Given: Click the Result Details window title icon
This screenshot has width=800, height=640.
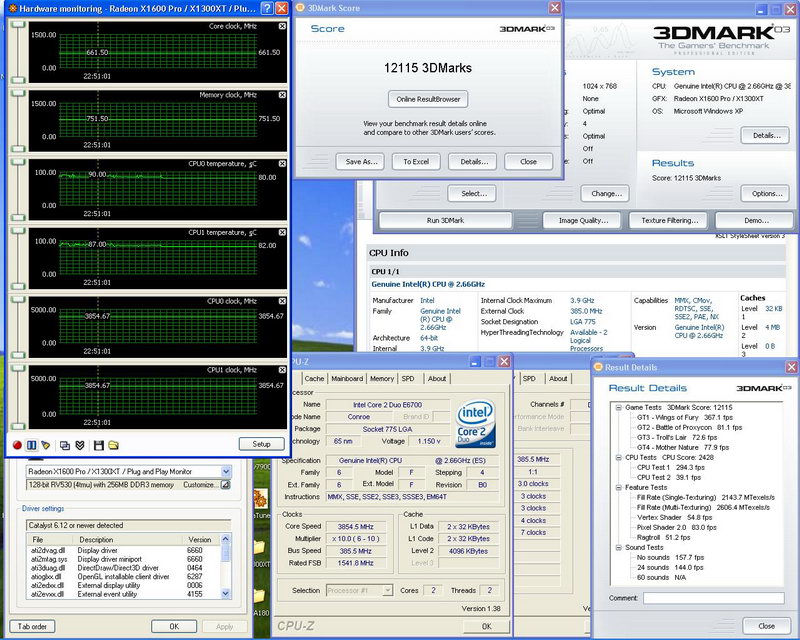Looking at the screenshot, I should [x=598, y=367].
